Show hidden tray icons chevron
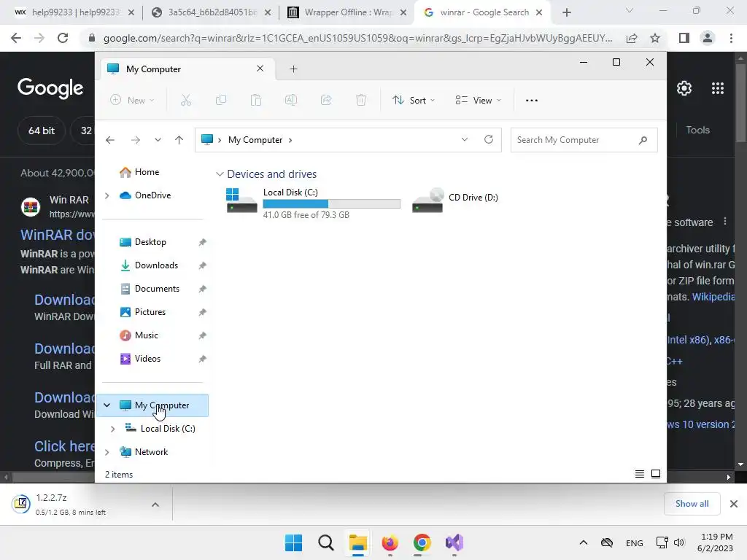Screen dimensions: 747x560 (583, 542)
